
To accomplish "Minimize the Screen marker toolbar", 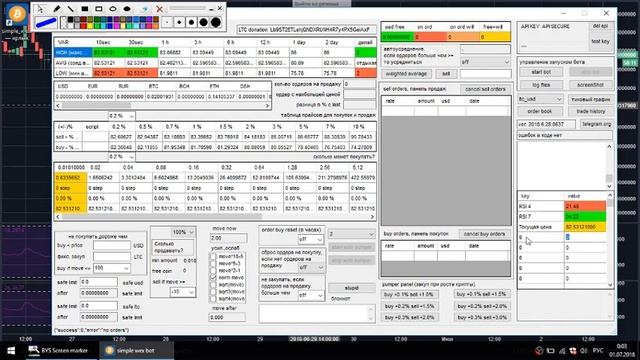I will [x=211, y=9].
